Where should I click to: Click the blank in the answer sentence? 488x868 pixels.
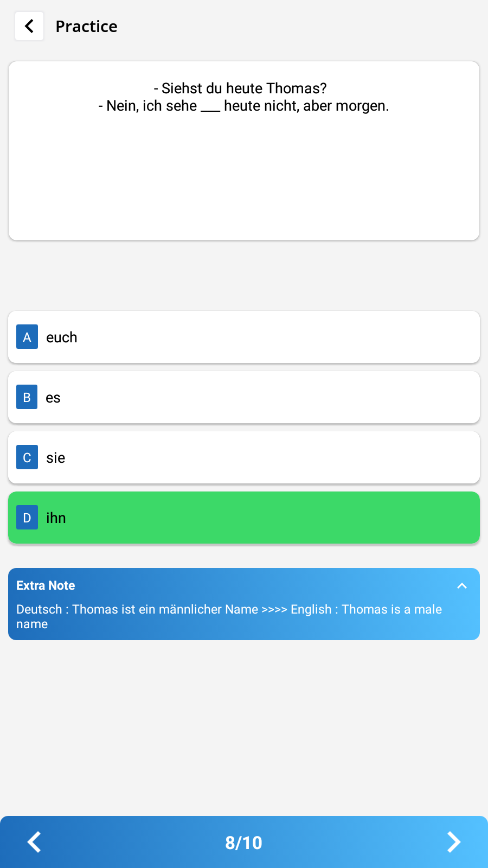[210, 107]
